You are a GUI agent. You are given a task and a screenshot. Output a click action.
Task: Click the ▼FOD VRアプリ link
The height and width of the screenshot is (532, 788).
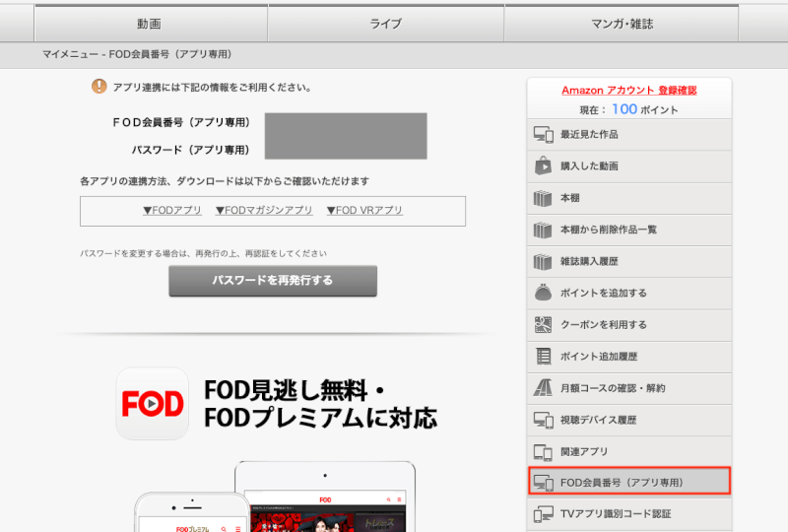(364, 210)
